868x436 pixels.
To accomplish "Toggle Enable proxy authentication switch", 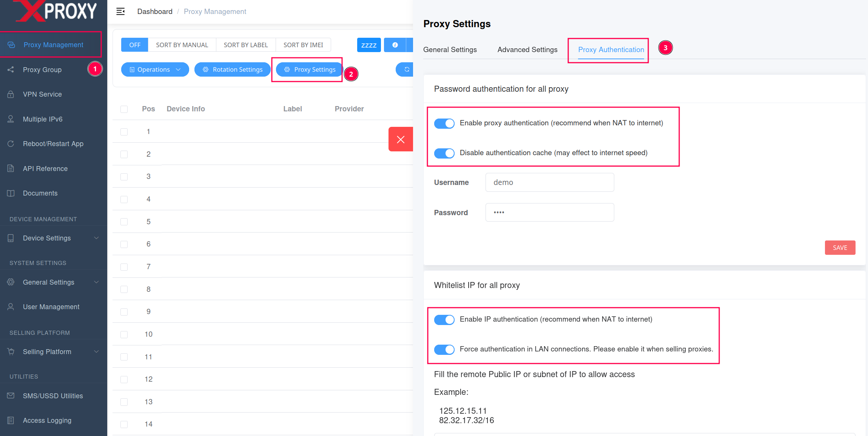I will [444, 123].
